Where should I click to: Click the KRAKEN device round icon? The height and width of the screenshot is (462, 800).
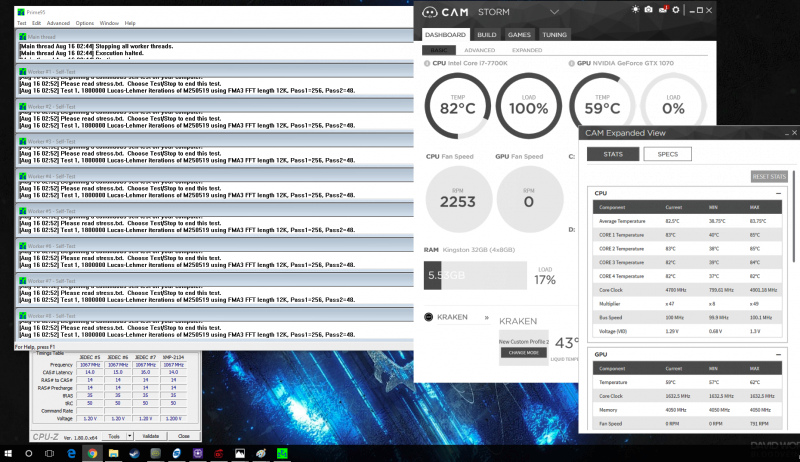point(429,317)
